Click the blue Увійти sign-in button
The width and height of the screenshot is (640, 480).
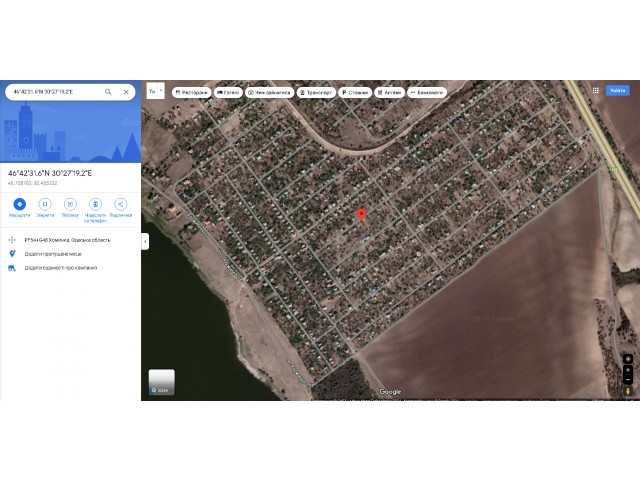point(618,91)
